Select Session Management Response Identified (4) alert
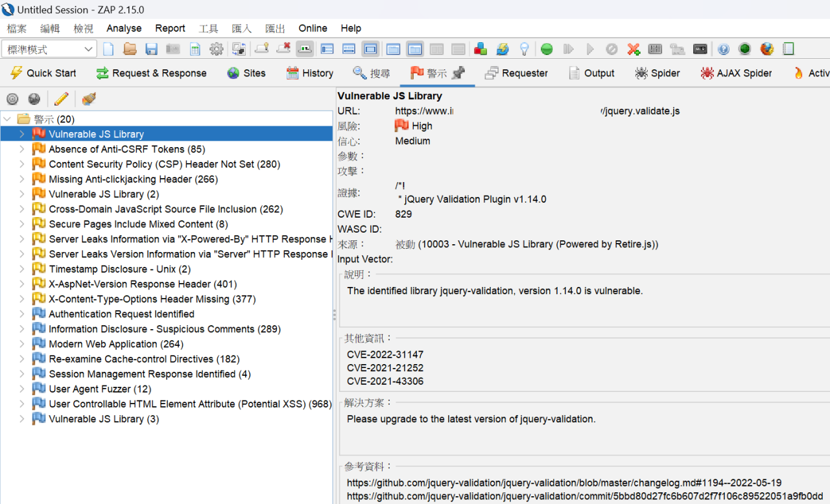This screenshot has height=504, width=830. point(150,374)
